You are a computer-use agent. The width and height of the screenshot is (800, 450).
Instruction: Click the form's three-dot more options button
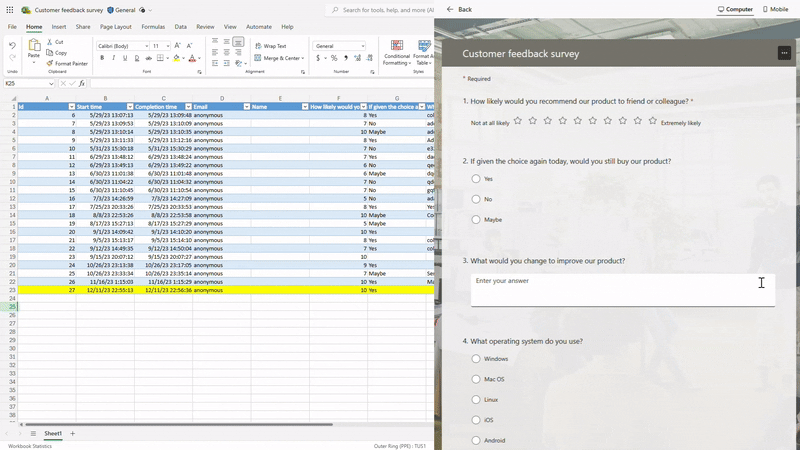784,53
